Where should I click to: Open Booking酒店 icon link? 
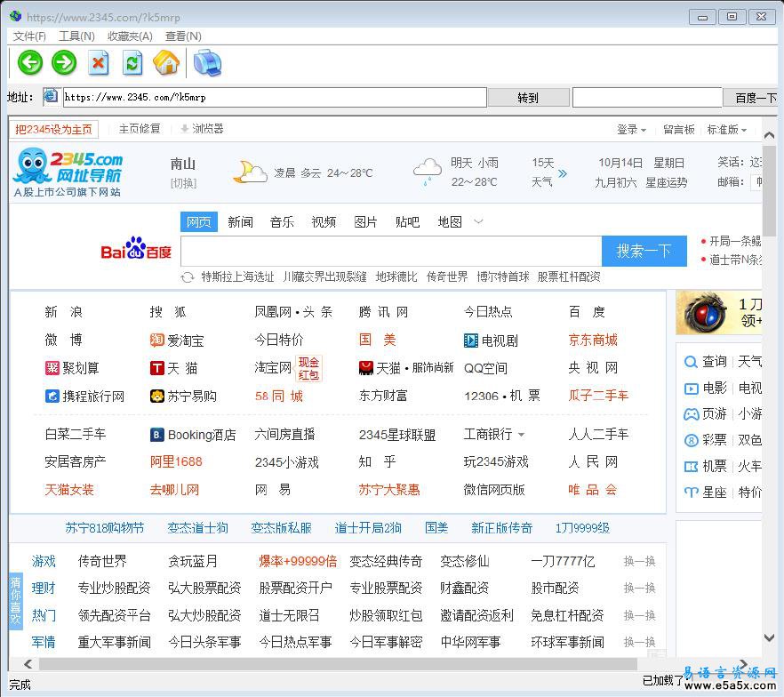click(157, 435)
